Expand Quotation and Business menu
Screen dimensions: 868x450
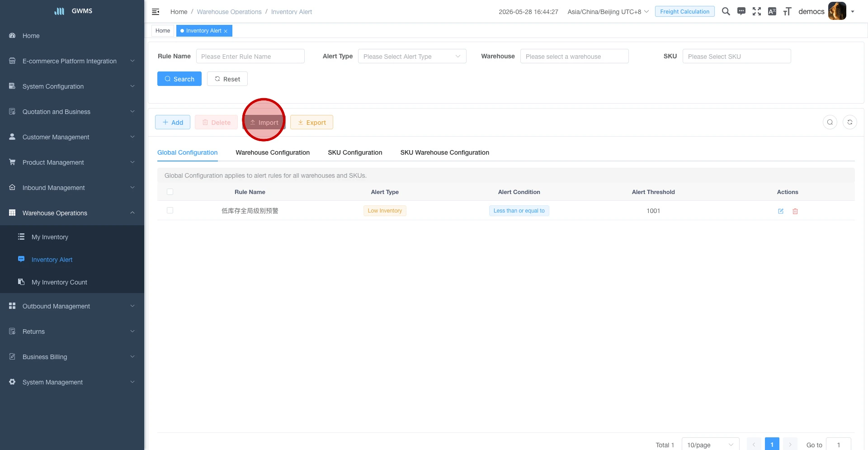[132, 111]
